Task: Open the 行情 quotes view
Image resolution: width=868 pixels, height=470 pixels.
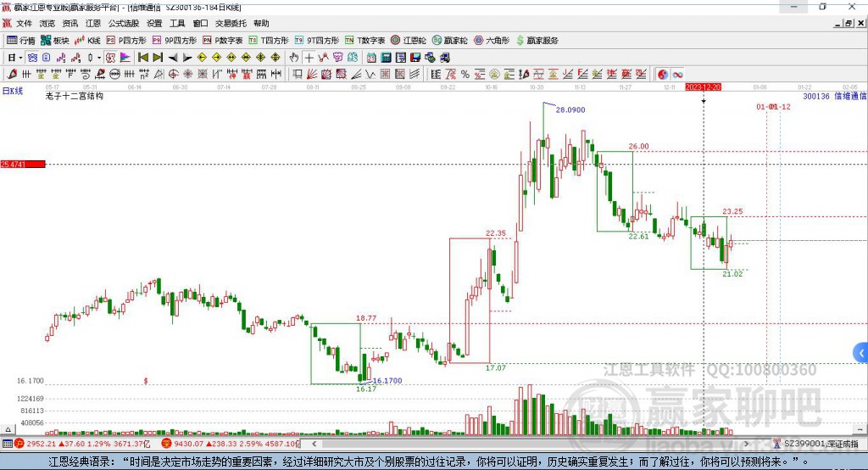Action: click(x=21, y=41)
